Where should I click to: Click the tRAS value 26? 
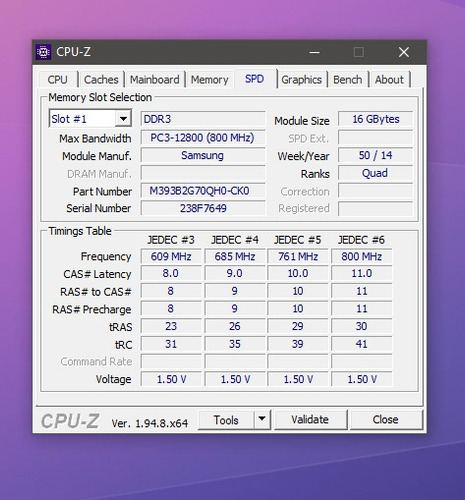[235, 326]
